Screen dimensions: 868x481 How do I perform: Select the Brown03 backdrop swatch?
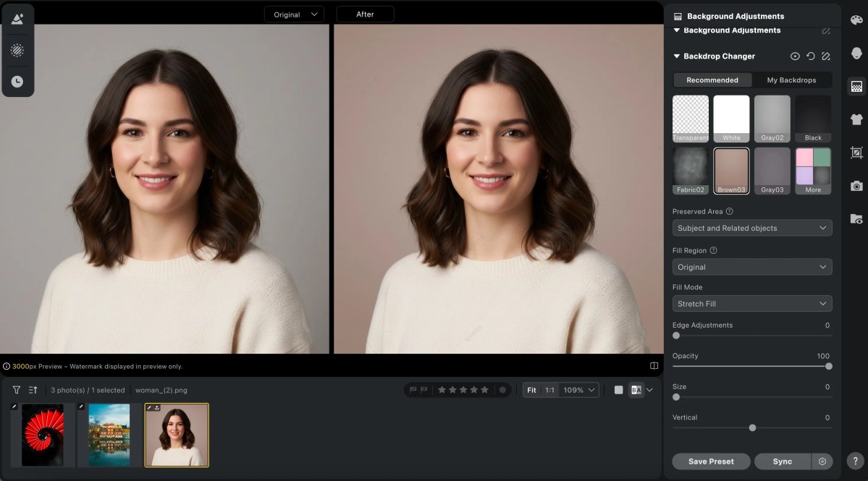pos(731,170)
